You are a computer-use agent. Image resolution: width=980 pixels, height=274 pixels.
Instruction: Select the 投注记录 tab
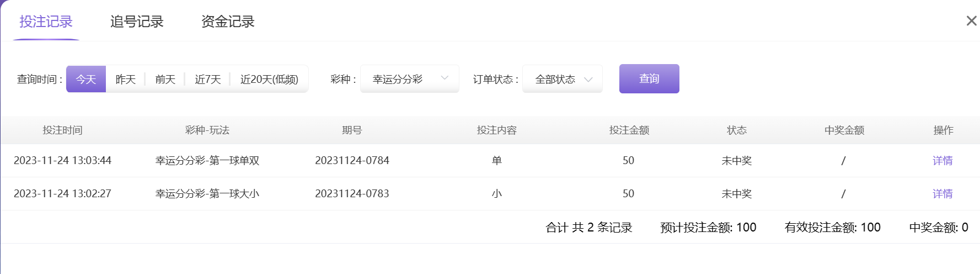(x=46, y=22)
